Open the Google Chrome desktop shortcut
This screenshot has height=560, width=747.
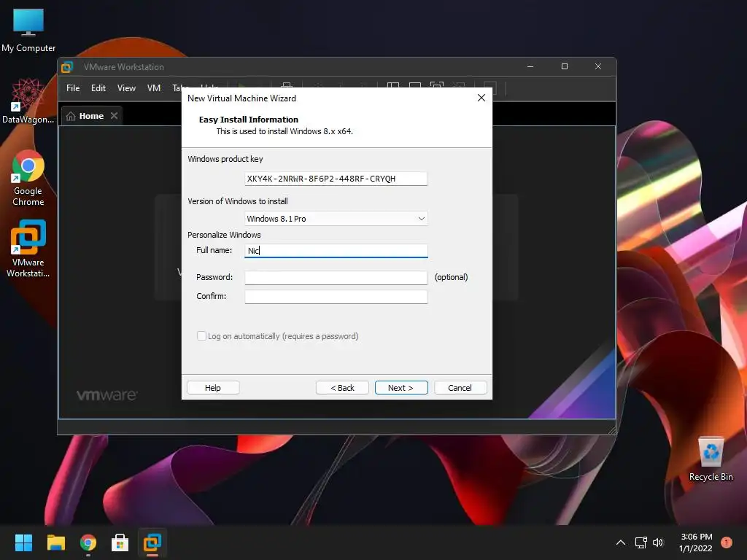tap(28, 178)
